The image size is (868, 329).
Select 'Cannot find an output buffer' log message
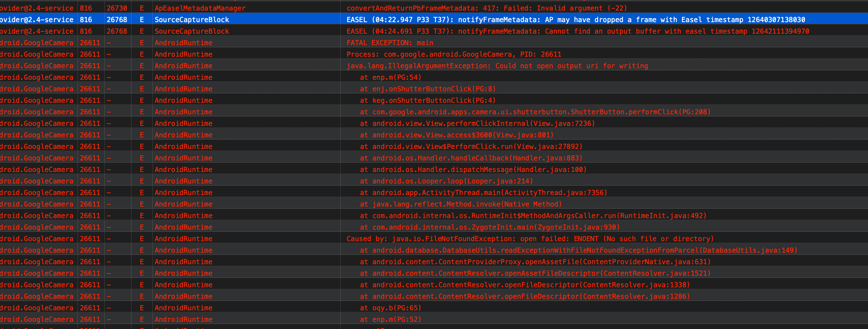(x=578, y=31)
